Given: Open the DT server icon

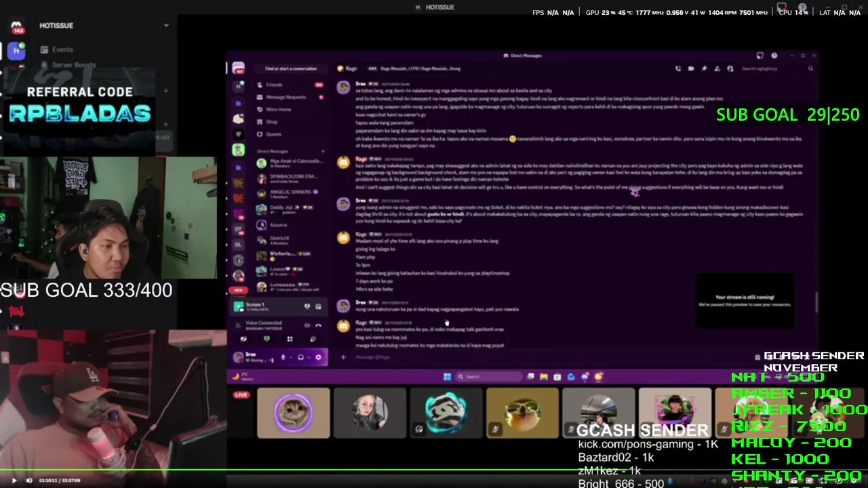Looking at the screenshot, I should click(x=238, y=230).
